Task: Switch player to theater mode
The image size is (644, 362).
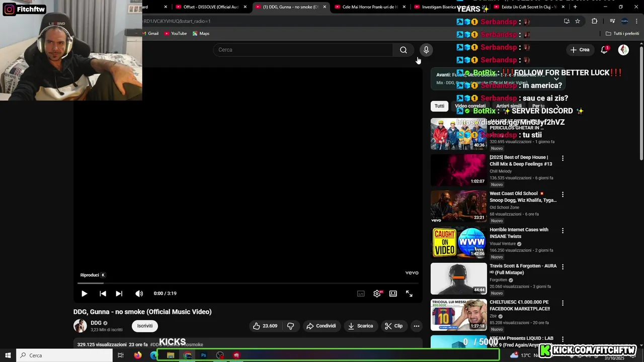Action: coord(393,294)
